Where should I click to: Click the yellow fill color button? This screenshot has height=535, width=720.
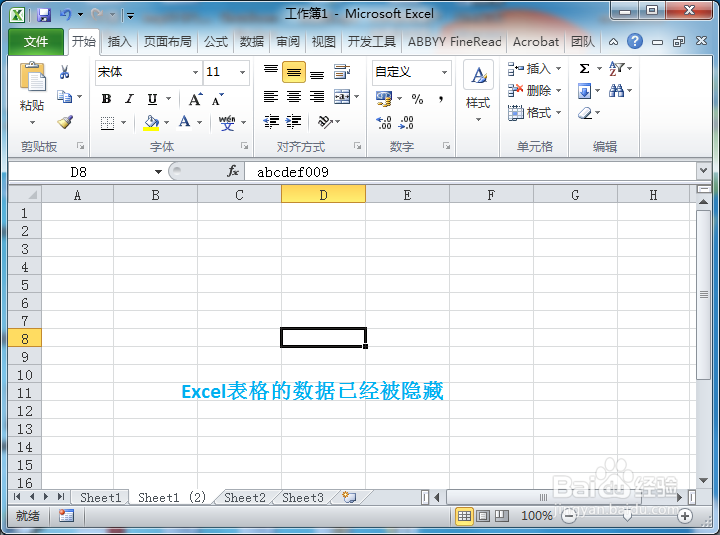151,123
